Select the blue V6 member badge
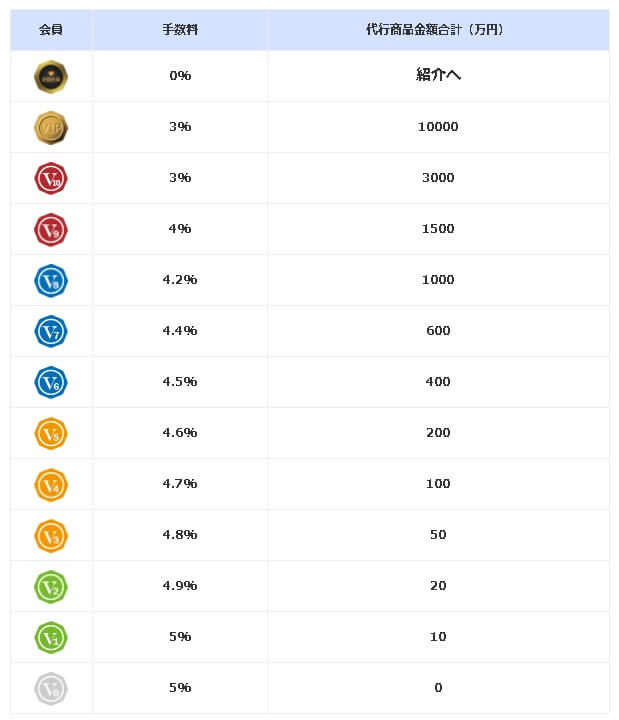 tap(50, 382)
